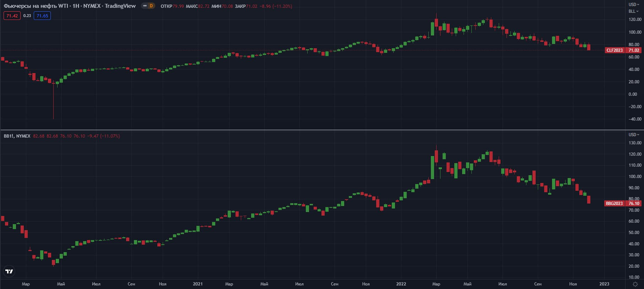Click the 10.00 label on lower price scale

pos(634,277)
